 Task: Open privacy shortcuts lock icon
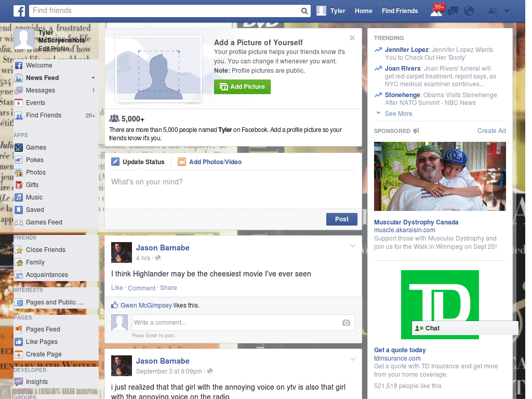coord(493,11)
